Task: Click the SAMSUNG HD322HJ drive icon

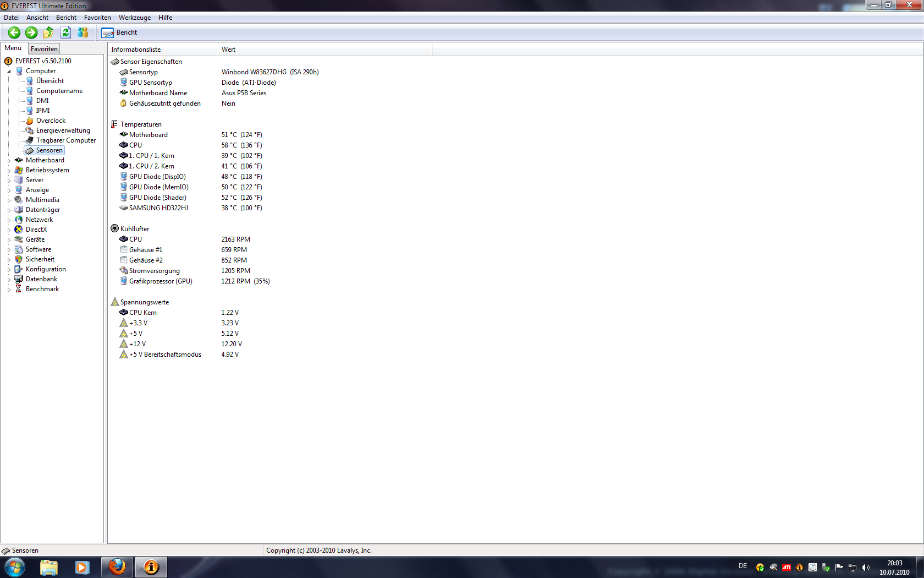Action: coord(124,208)
